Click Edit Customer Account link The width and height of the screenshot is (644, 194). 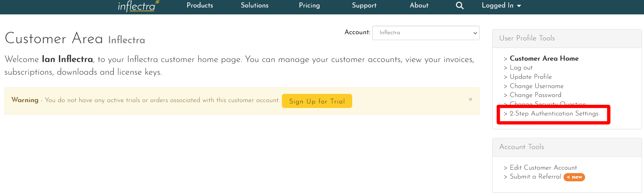tap(543, 168)
